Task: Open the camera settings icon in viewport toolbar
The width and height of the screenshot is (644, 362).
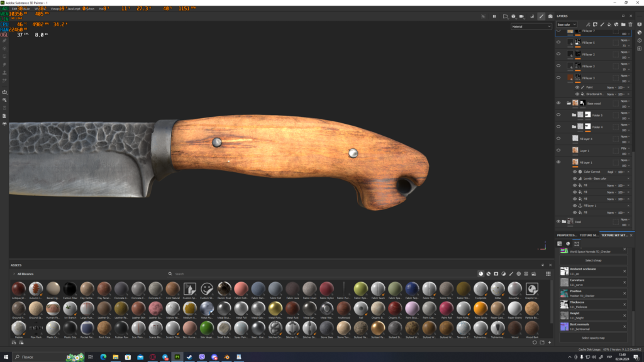Action: point(521,16)
